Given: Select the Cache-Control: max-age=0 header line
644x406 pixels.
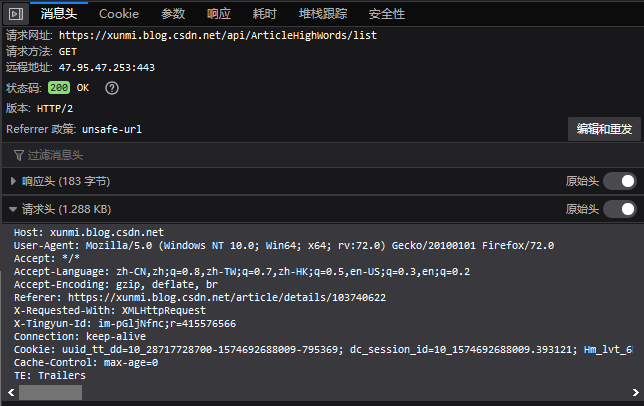Looking at the screenshot, I should tap(86, 362).
